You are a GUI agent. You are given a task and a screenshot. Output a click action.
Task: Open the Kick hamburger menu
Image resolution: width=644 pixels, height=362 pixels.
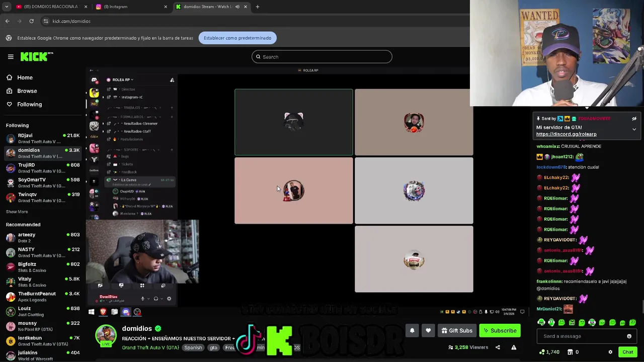coord(11,57)
